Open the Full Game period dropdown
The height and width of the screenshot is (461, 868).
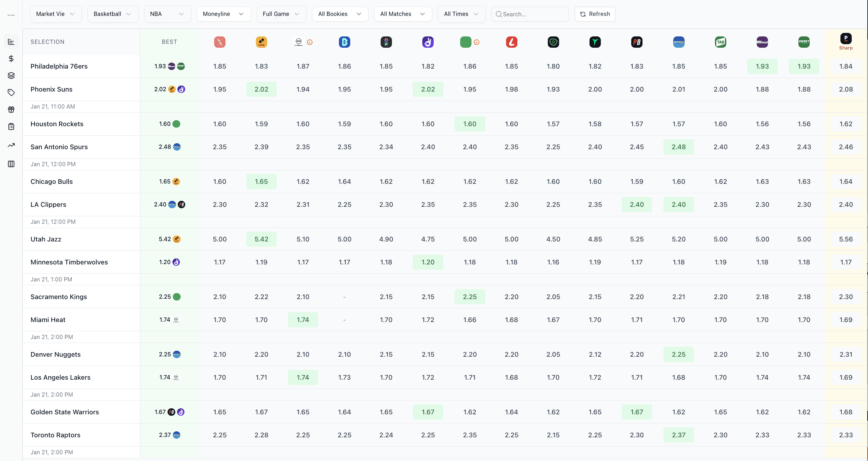(x=281, y=14)
